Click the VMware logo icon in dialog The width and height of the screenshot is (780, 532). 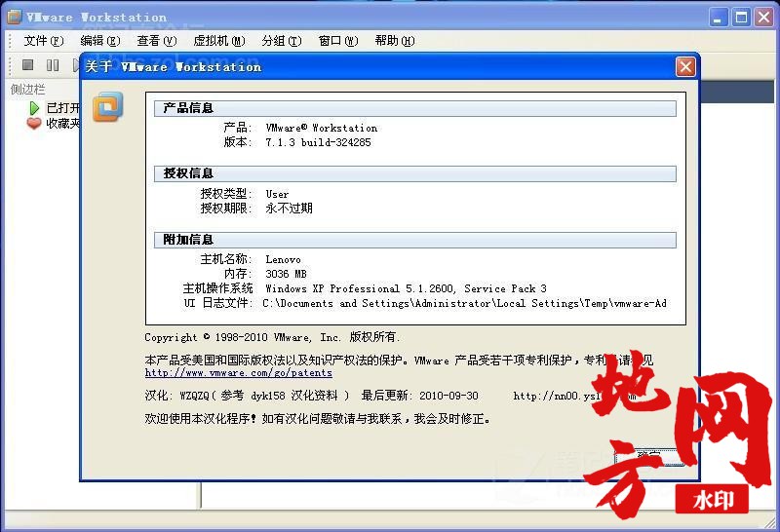(x=108, y=106)
